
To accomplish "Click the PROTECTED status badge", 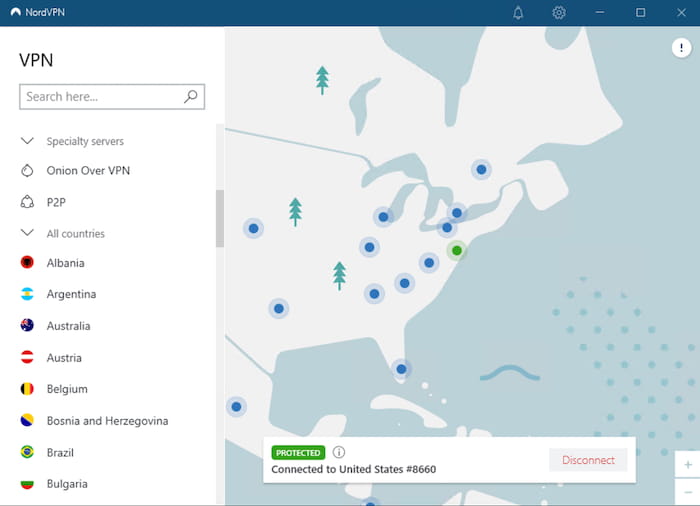I will (x=298, y=452).
